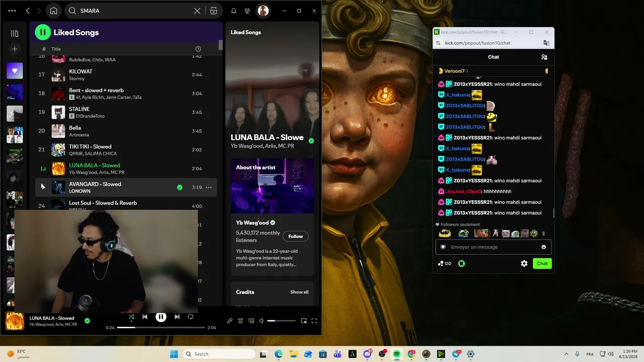Open now-playing album art in bottom bar
Image resolution: width=644 pixels, height=362 pixels.
click(14, 321)
